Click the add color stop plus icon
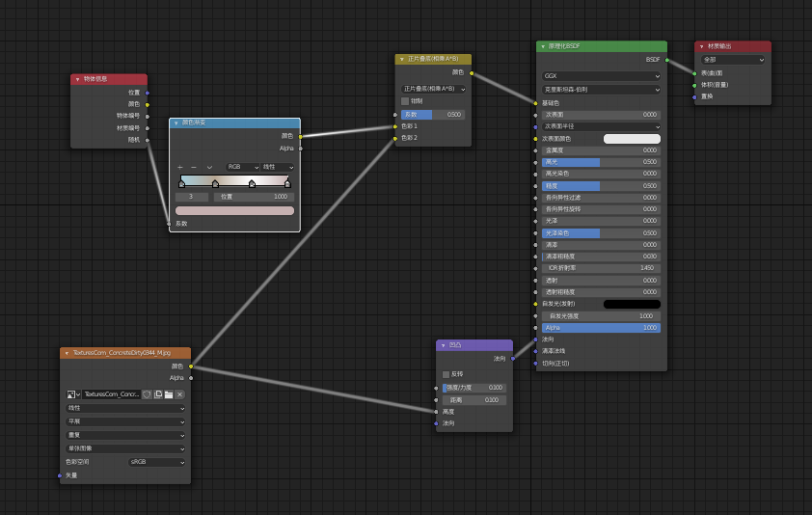 pyautogui.click(x=180, y=167)
